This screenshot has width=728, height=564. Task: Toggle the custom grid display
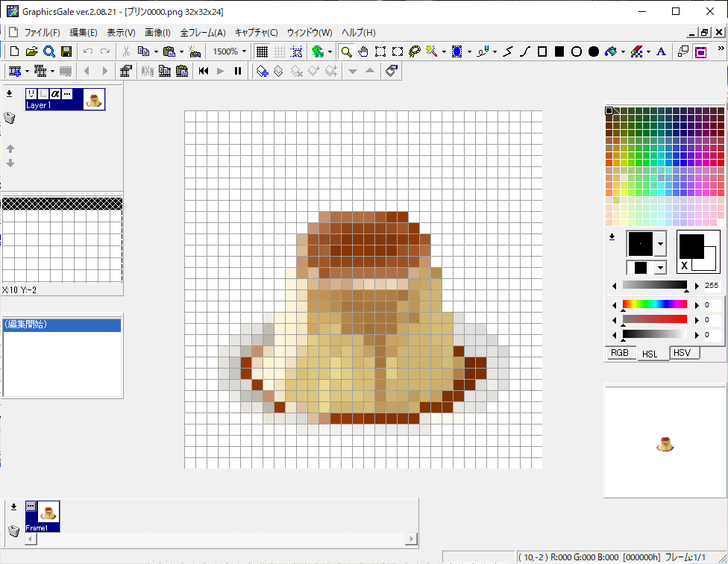(x=279, y=51)
